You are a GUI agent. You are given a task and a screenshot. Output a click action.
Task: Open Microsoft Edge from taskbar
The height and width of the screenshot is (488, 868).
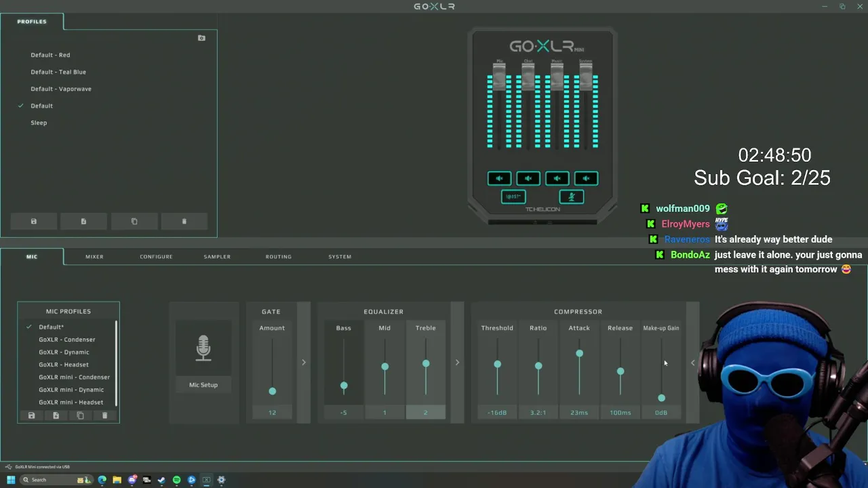pos(102,480)
